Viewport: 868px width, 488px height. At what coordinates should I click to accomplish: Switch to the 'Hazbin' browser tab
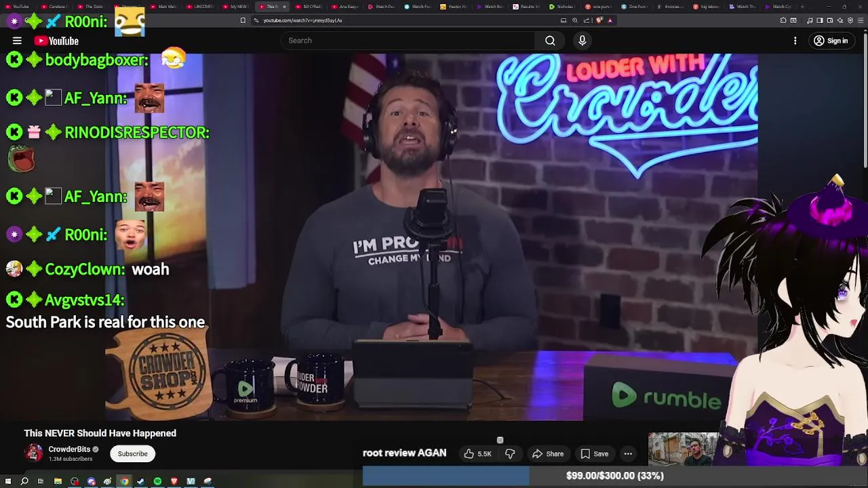pyautogui.click(x=454, y=7)
